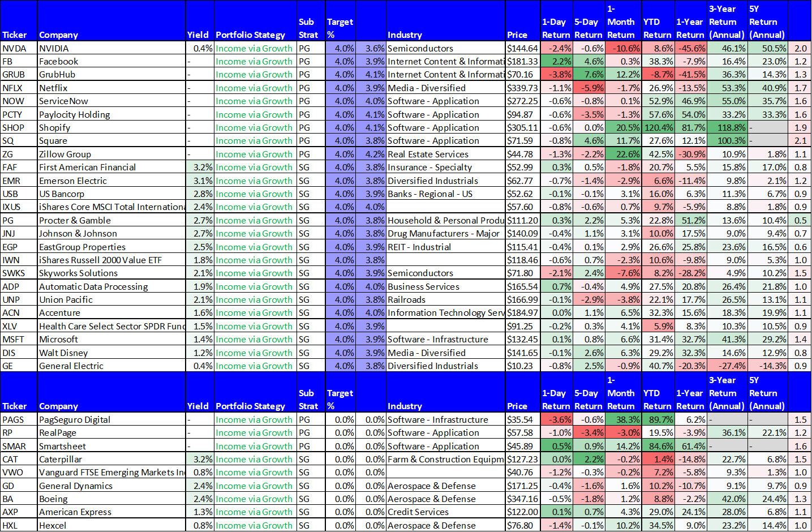Select the SMAR ticker cell
The height and width of the screenshot is (532, 812).
click(x=19, y=446)
